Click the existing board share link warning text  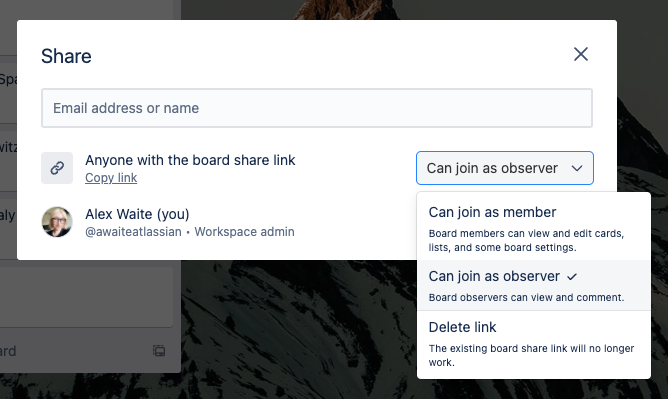[531, 355]
